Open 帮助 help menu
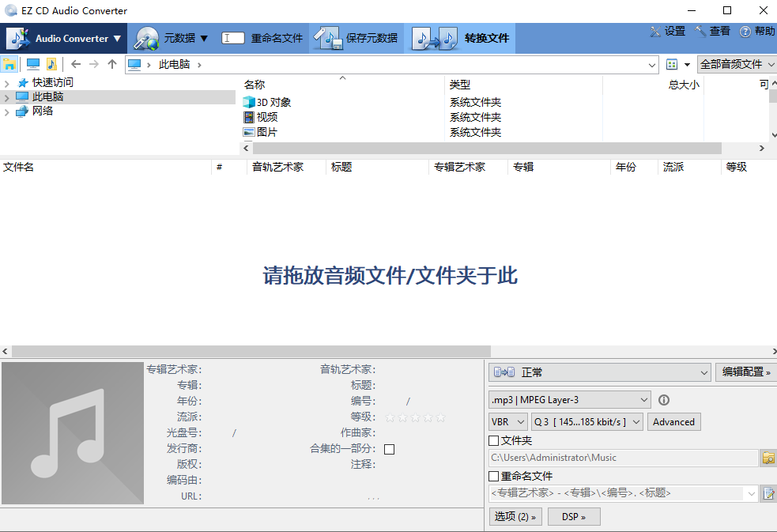 (x=757, y=31)
